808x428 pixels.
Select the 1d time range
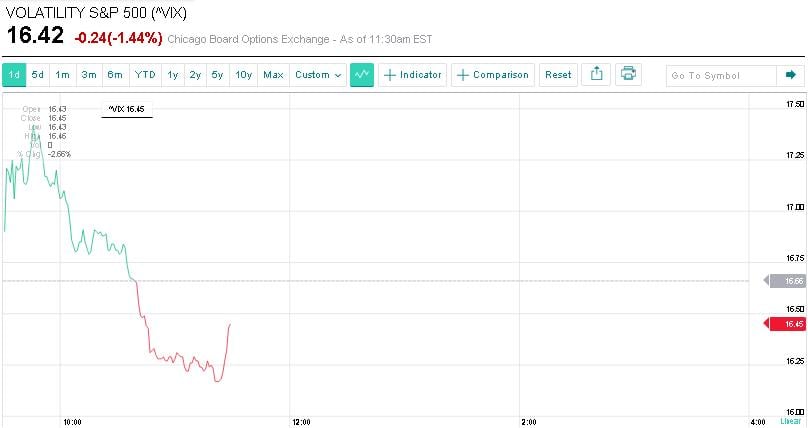(x=14, y=75)
